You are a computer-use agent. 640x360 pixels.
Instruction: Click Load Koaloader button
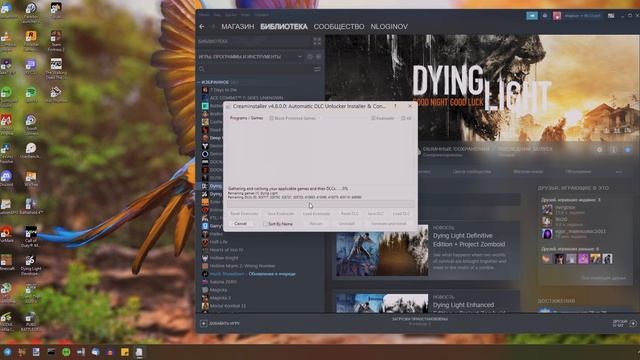click(x=316, y=214)
